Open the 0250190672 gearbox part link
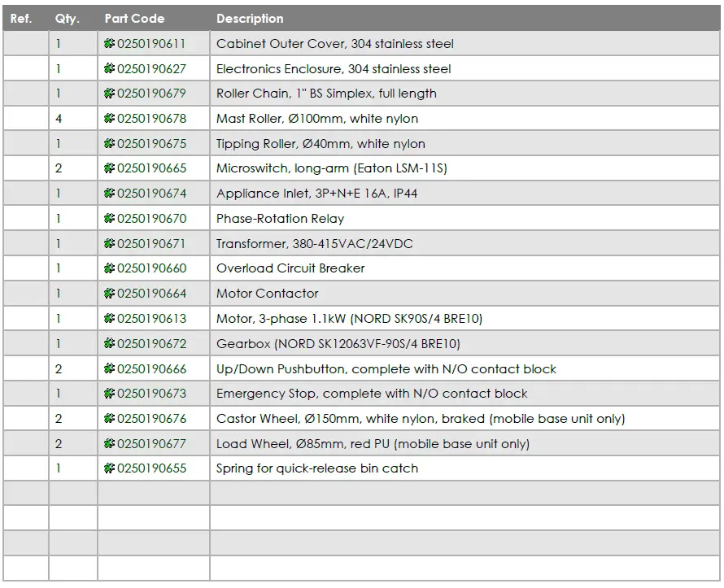Screen dimensions: 724x588 coord(151,344)
